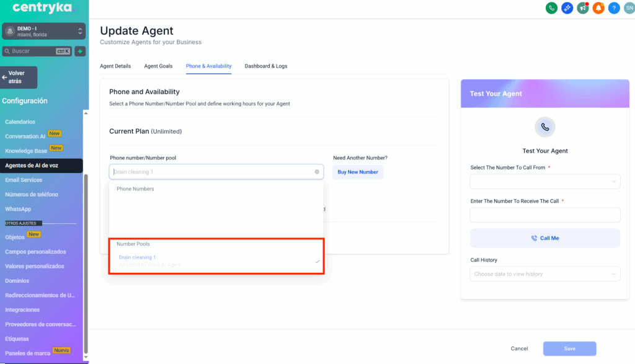Clear the phone number pool selection
Screen dimensions: 635x364
[317, 172]
